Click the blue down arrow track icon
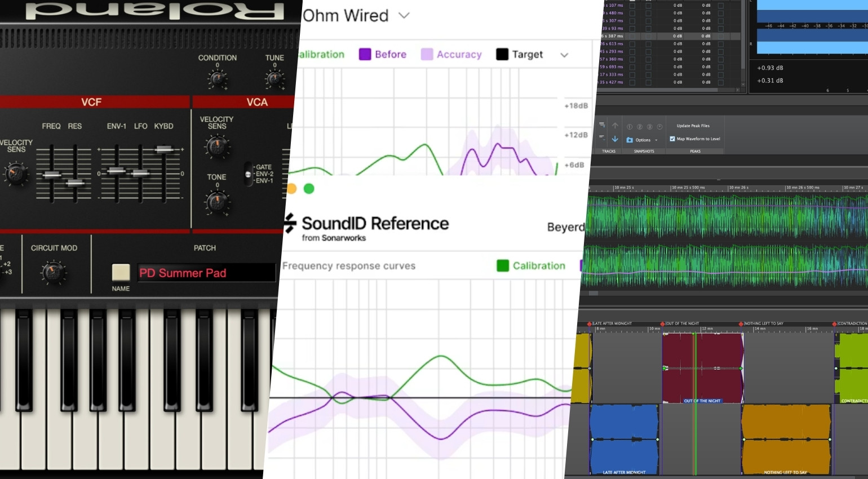868x479 pixels. [x=615, y=139]
